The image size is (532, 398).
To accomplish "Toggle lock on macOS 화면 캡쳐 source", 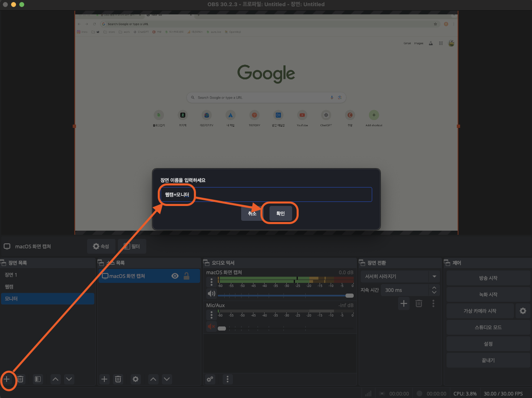I will (187, 276).
